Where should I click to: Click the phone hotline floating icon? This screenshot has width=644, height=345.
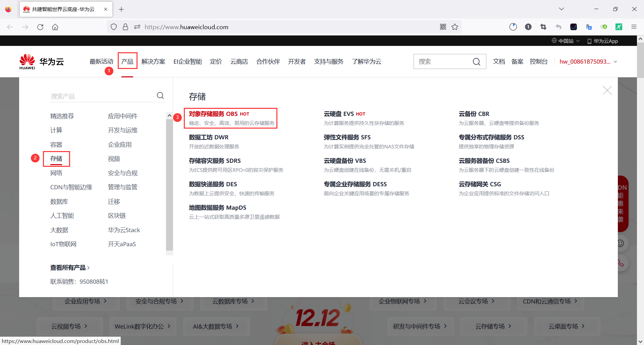point(621,263)
